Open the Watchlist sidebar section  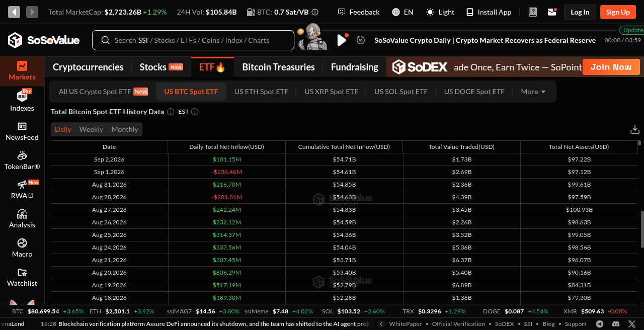click(x=22, y=278)
